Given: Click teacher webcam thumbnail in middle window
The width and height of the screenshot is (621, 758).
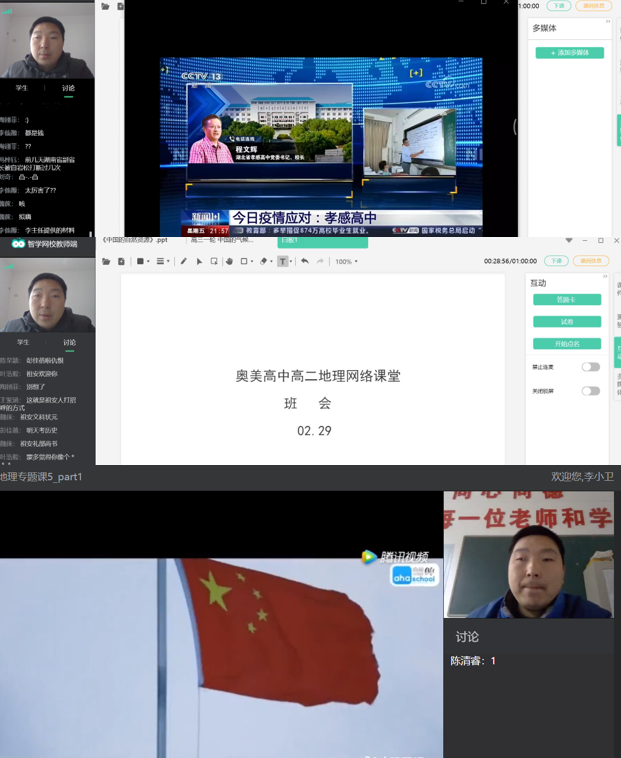Looking at the screenshot, I should tap(47, 295).
